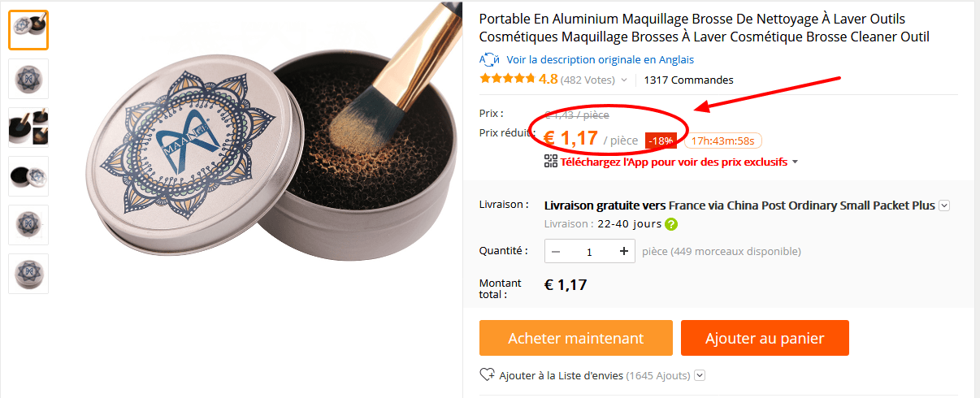Click the green shipping help question mark

click(x=671, y=224)
